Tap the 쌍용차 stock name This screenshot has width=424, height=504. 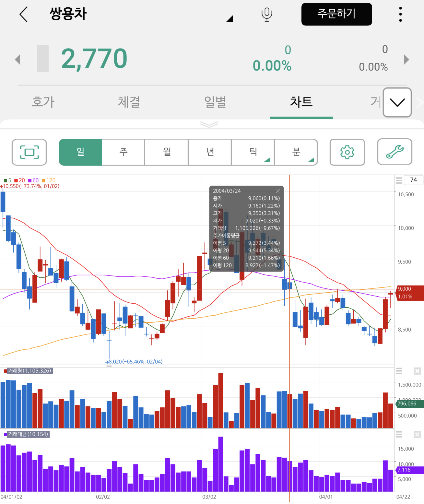68,14
